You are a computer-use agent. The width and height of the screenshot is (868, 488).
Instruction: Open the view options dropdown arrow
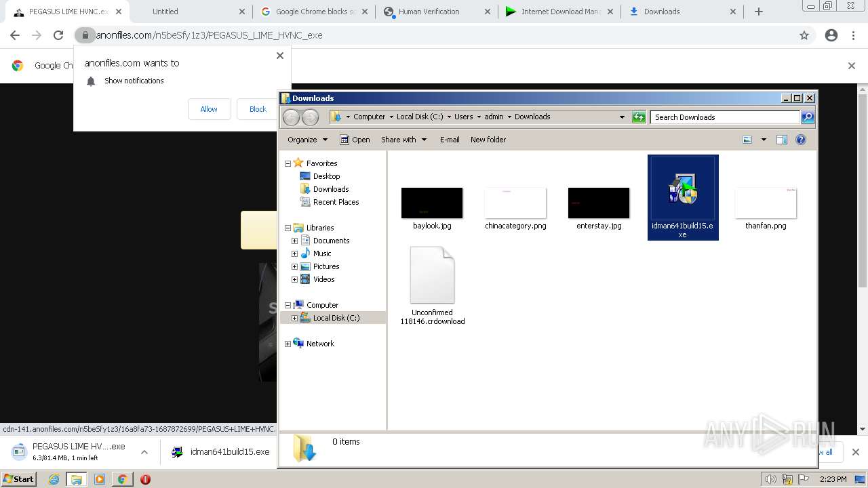[x=764, y=140]
